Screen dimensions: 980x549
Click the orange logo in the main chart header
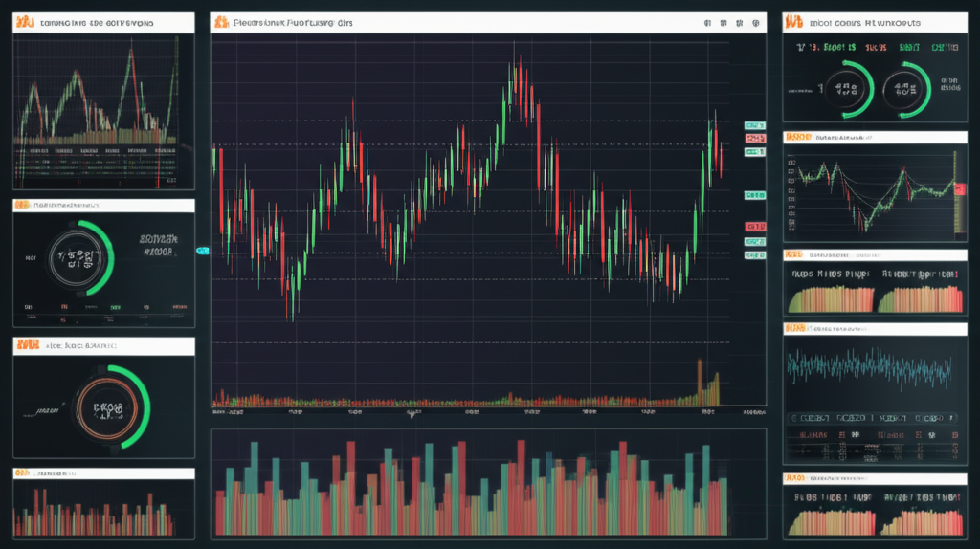(221, 20)
